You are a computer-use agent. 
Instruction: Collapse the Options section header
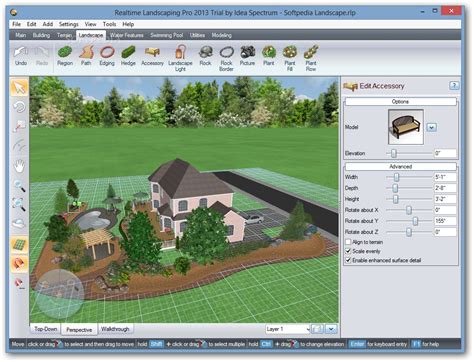pos(400,101)
